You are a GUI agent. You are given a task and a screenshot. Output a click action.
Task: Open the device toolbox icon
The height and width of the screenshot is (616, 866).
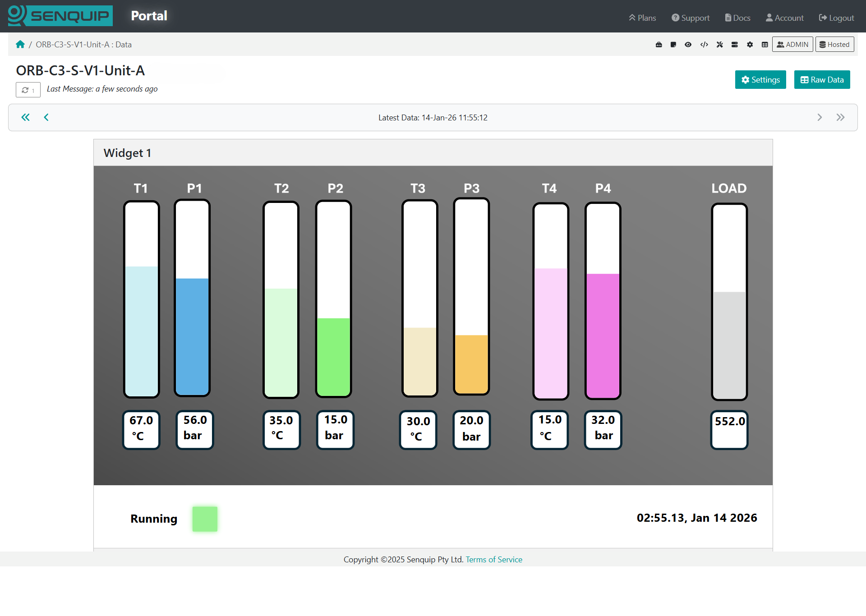point(659,44)
